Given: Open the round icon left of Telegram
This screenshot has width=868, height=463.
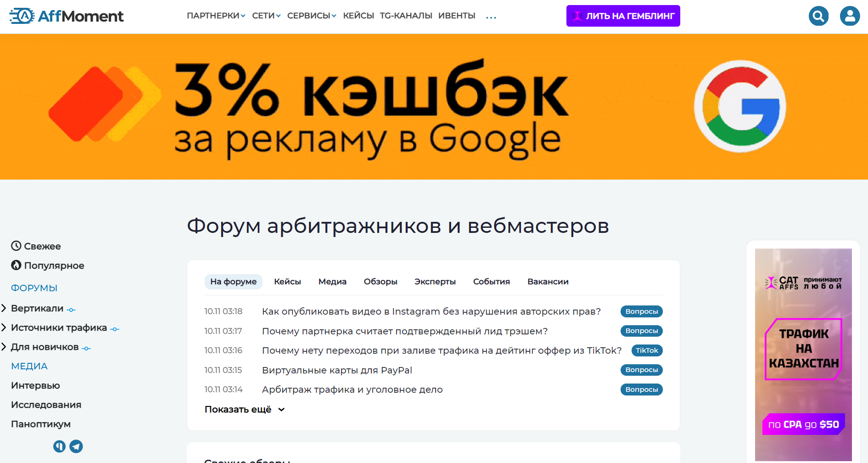Looking at the screenshot, I should 60,446.
